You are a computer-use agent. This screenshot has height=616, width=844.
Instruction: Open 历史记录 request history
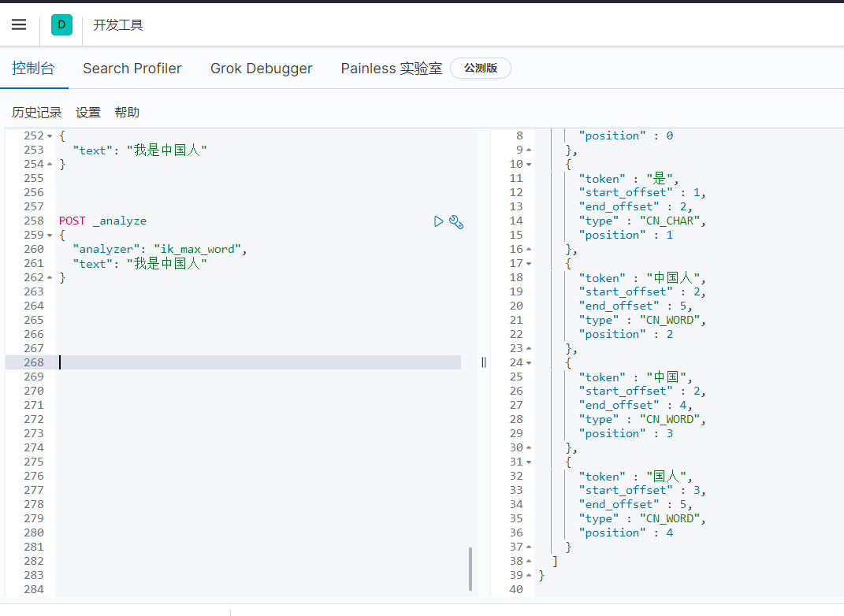tap(36, 113)
